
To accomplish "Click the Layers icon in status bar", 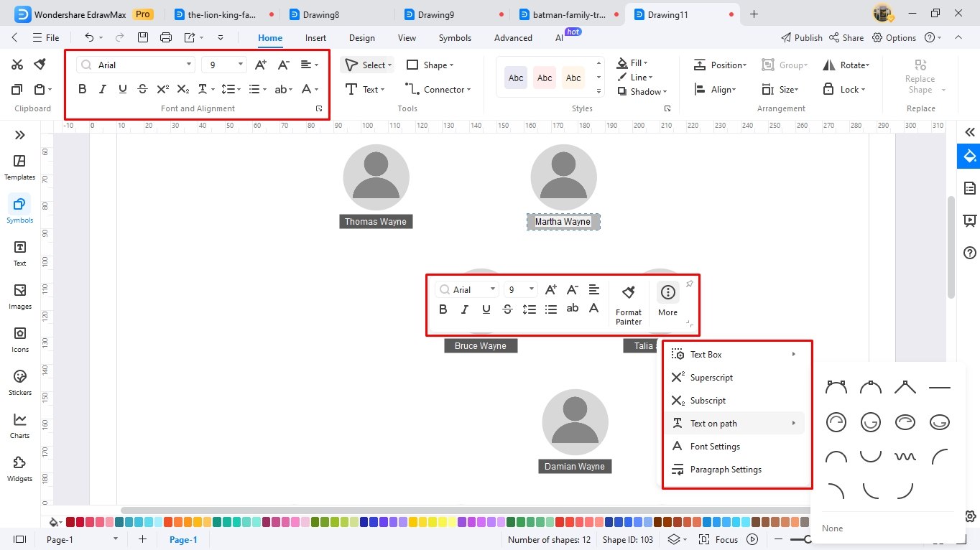I will [673, 539].
